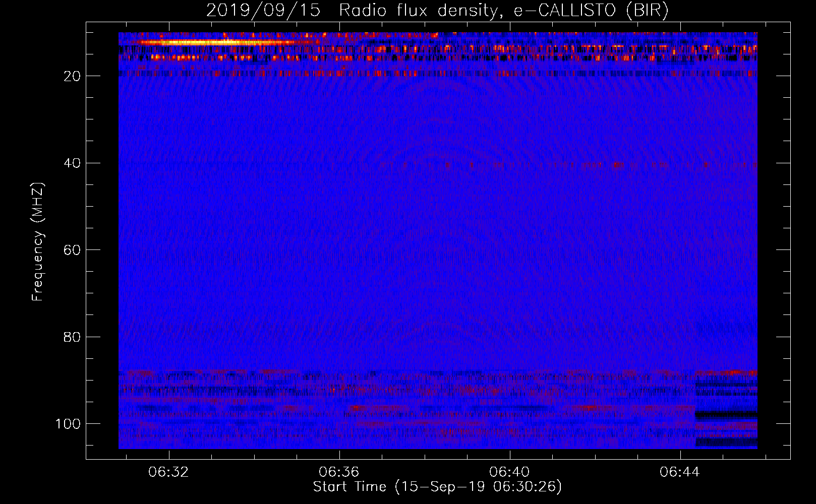816x504 pixels.
Task: Click the '06:40' time tick label
Action: tap(509, 472)
